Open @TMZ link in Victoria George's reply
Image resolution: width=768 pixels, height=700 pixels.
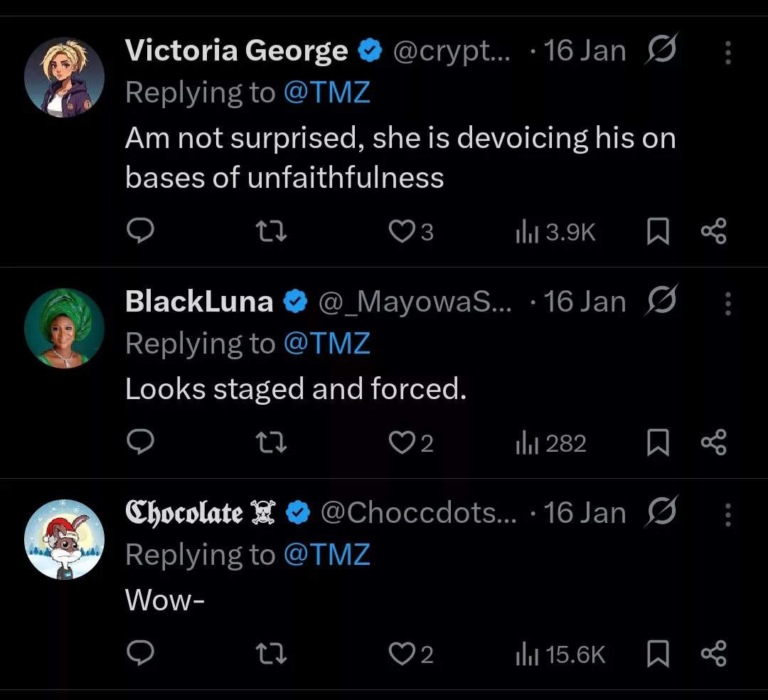[x=326, y=93]
